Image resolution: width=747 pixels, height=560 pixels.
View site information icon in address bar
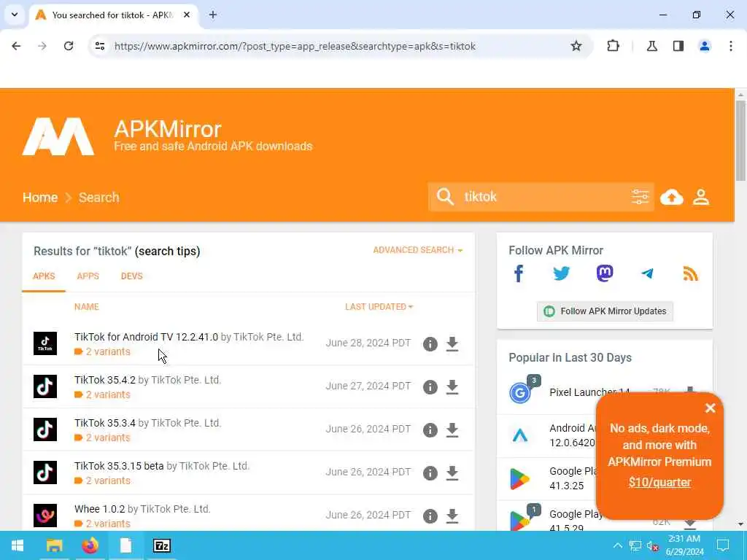99,46
